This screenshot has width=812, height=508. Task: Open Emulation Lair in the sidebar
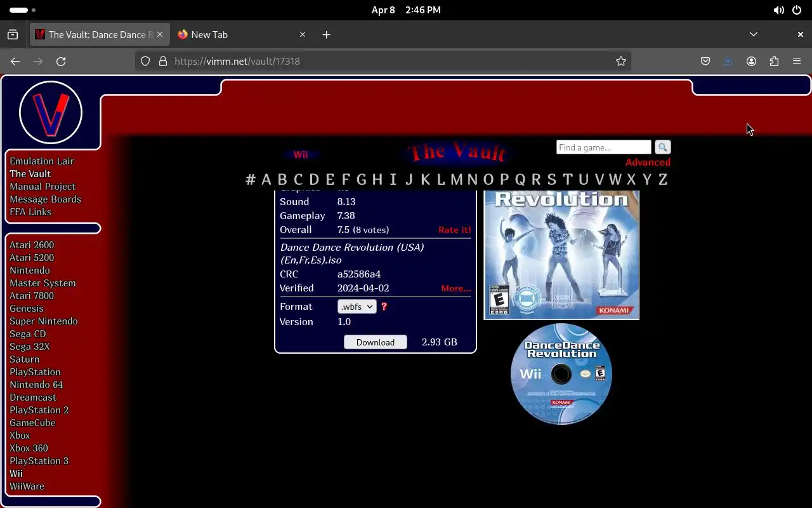click(42, 161)
